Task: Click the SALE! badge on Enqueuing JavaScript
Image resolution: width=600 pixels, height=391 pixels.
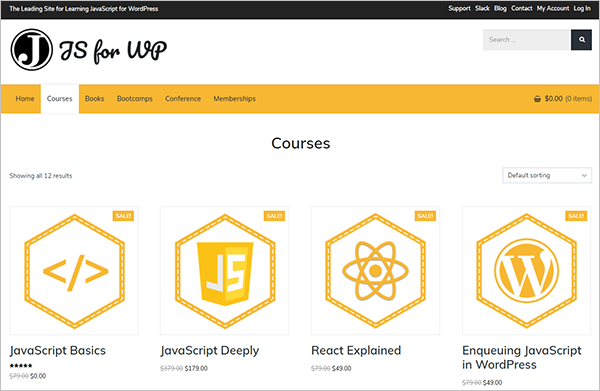Action: [576, 216]
